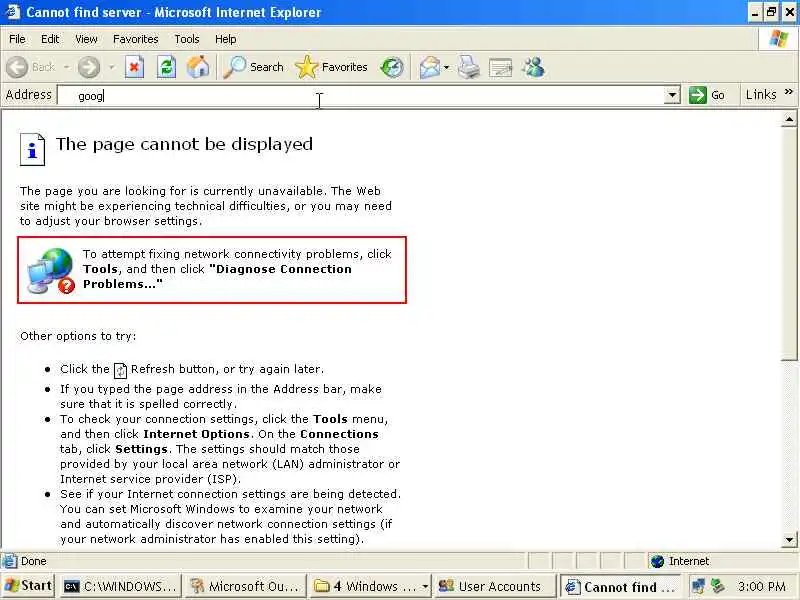Open the Tools menu
The width and height of the screenshot is (800, 600).
(187, 39)
